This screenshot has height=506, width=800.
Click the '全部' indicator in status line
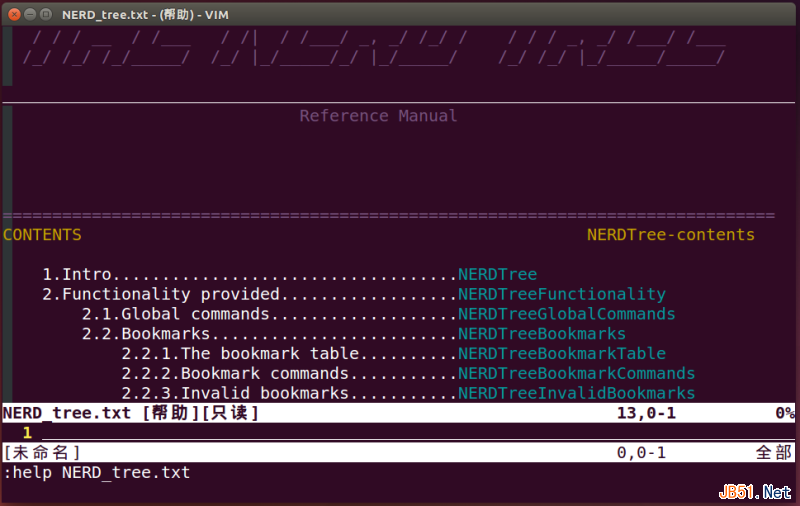click(773, 453)
